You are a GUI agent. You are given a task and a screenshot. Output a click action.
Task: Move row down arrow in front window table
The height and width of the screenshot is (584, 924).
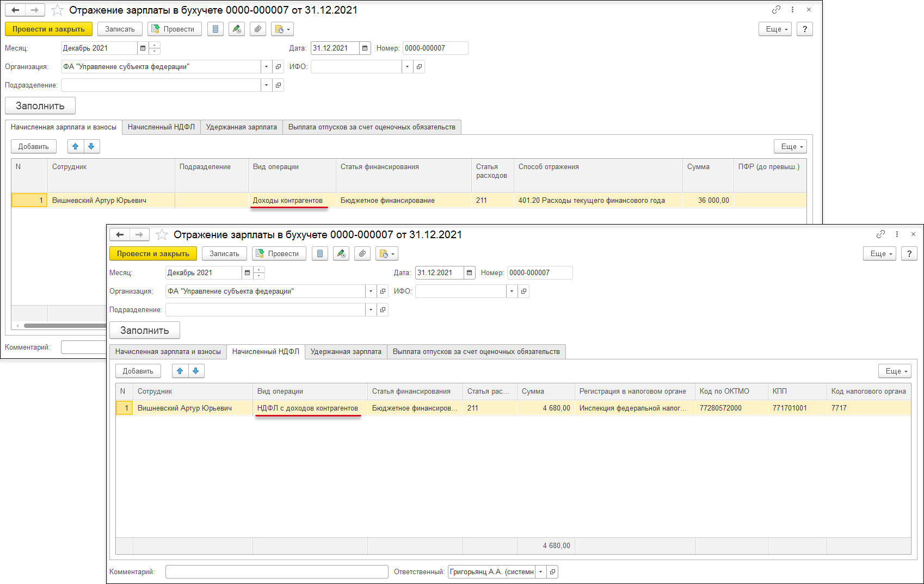[x=196, y=371]
